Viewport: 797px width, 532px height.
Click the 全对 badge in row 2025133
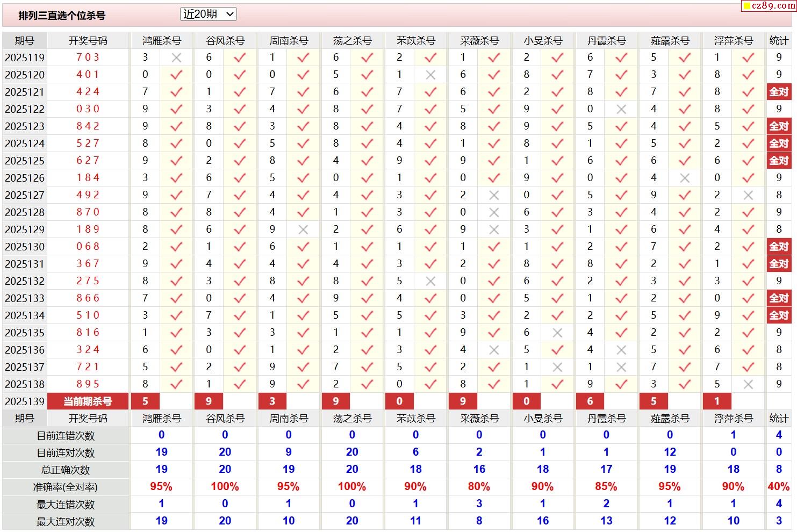point(779,298)
